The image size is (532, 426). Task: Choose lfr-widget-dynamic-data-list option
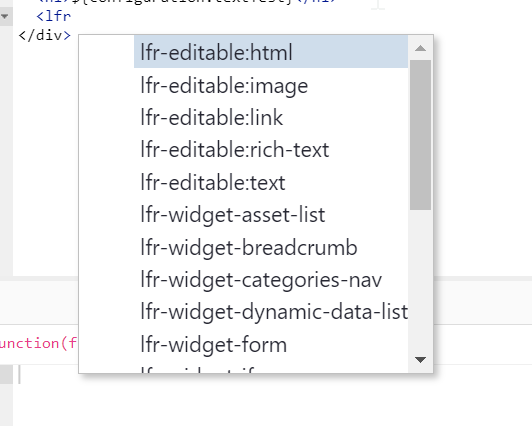click(271, 312)
